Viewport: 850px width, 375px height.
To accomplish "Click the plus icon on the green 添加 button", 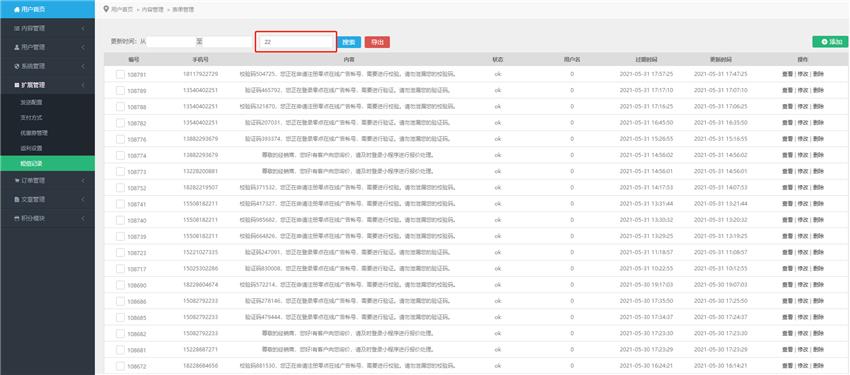I will point(825,42).
